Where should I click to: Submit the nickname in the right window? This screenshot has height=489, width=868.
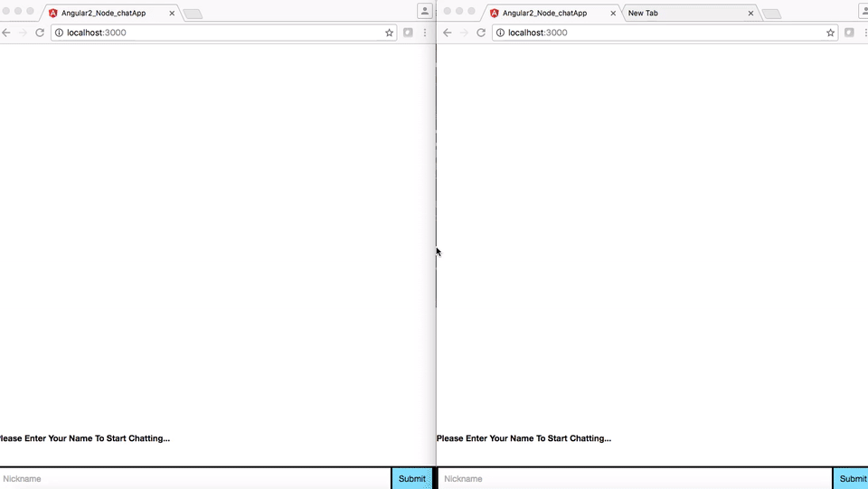[852, 478]
